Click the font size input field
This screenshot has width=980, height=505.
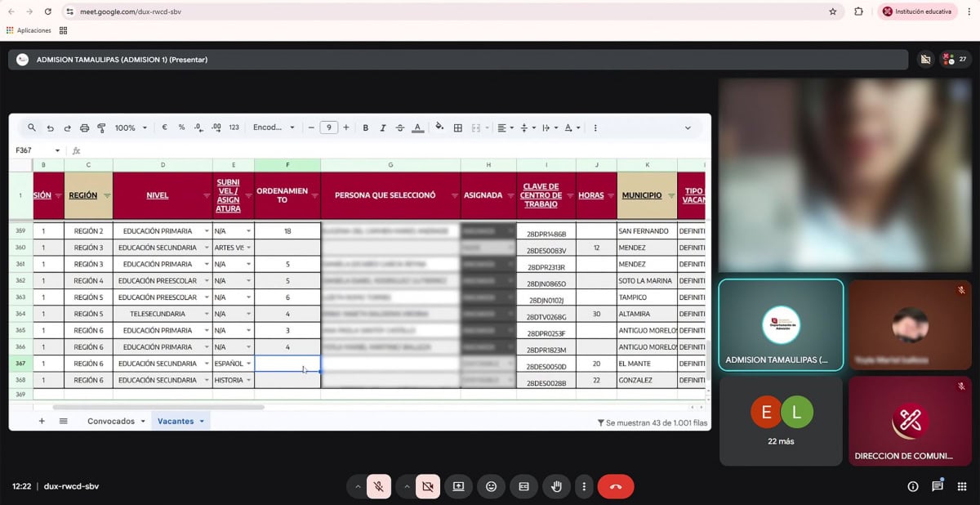pos(328,127)
